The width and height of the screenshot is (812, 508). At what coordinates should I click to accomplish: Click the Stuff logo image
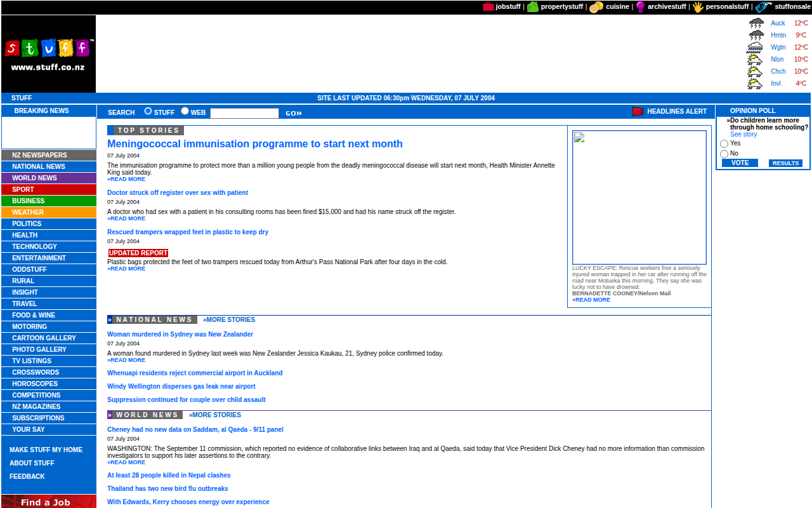click(49, 54)
